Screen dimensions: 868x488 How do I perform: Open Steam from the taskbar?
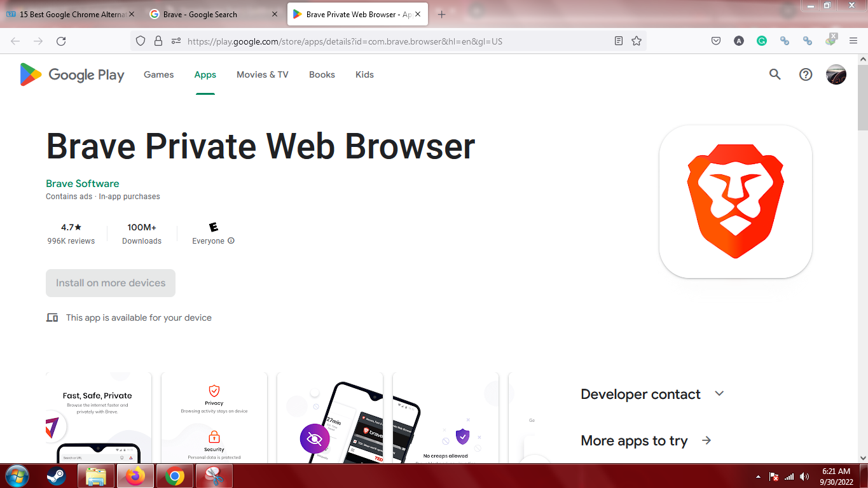point(56,476)
